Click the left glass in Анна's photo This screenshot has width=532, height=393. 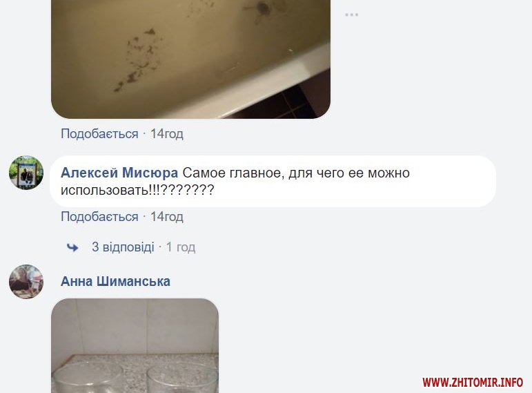click(88, 377)
